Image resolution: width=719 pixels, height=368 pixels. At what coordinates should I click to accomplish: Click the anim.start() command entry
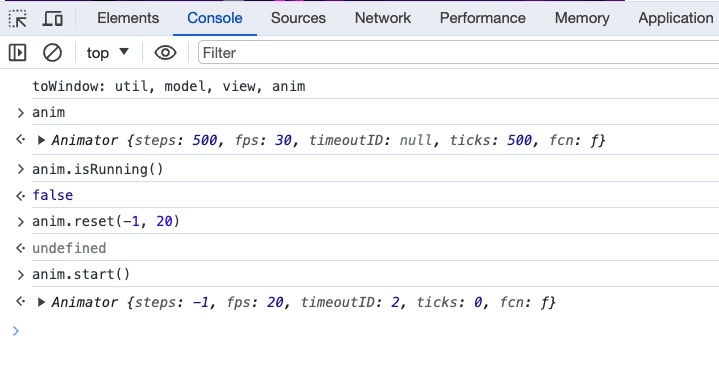[81, 275]
